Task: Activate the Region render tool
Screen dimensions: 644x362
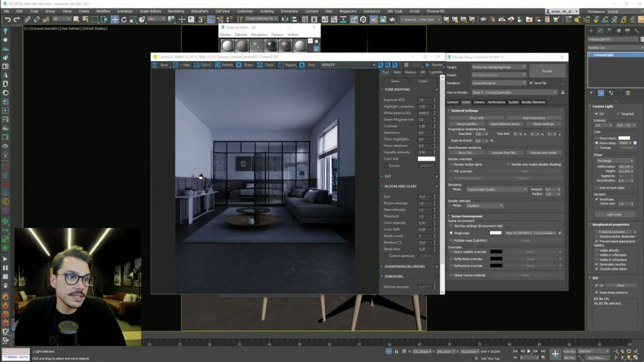Action: pyautogui.click(x=281, y=65)
